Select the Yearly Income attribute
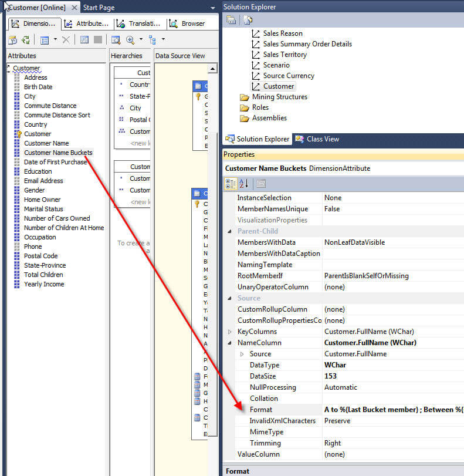The height and width of the screenshot is (476, 464). 45,285
